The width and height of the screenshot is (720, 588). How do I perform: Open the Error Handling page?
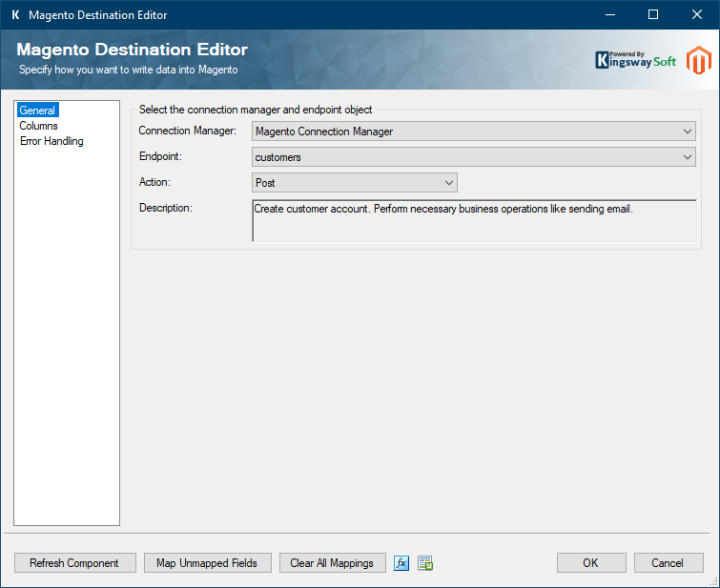(51, 141)
